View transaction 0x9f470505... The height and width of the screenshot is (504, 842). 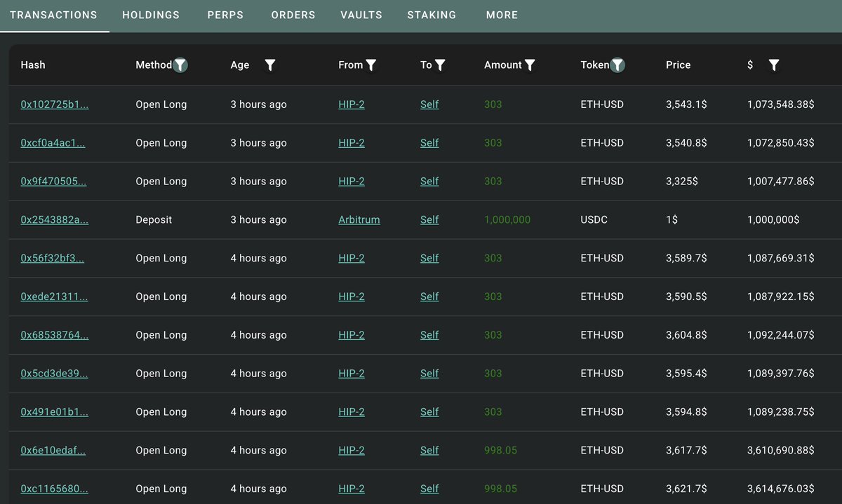[x=55, y=182]
